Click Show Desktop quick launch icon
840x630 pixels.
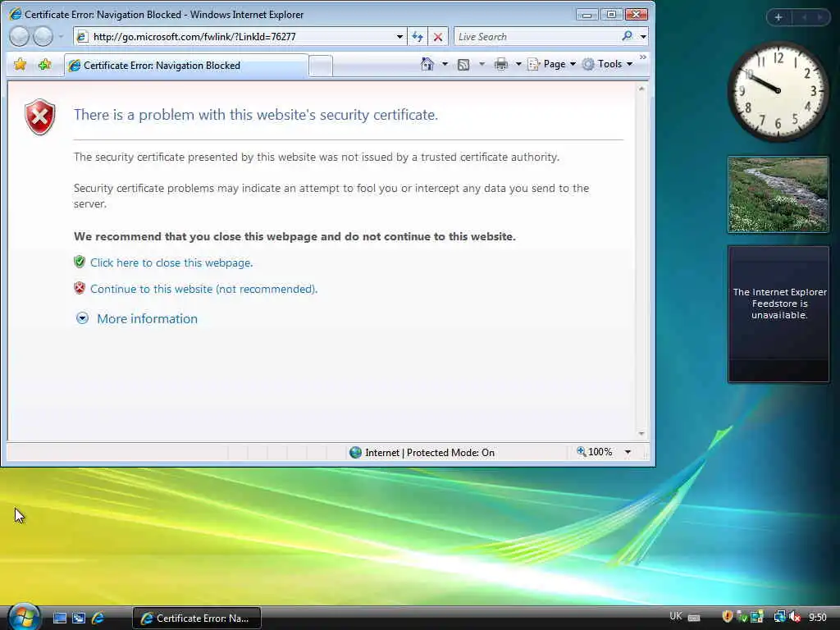60,618
